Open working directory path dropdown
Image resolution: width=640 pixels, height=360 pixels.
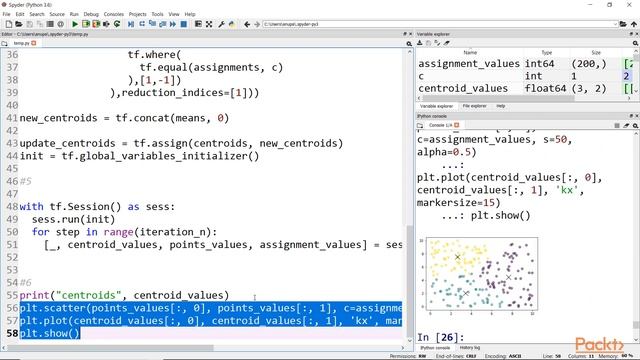615,24
